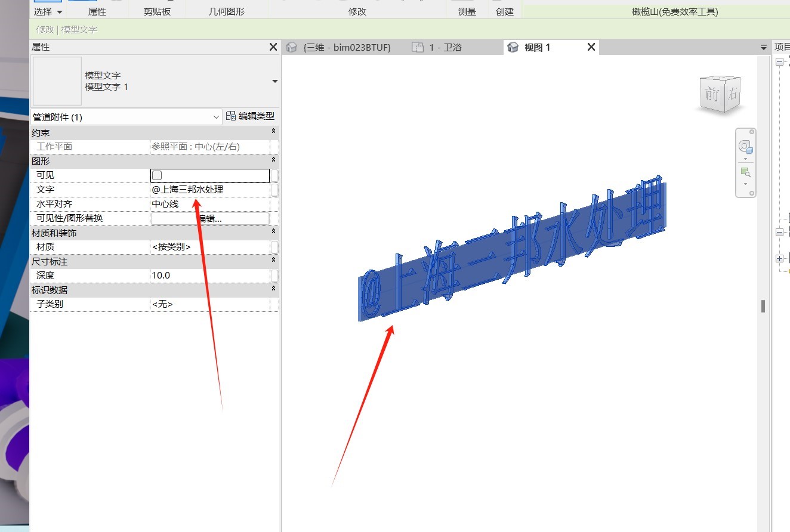The height and width of the screenshot is (532, 790).
Task: Expand the 选择 panel dropdown
Action: [x=59, y=12]
